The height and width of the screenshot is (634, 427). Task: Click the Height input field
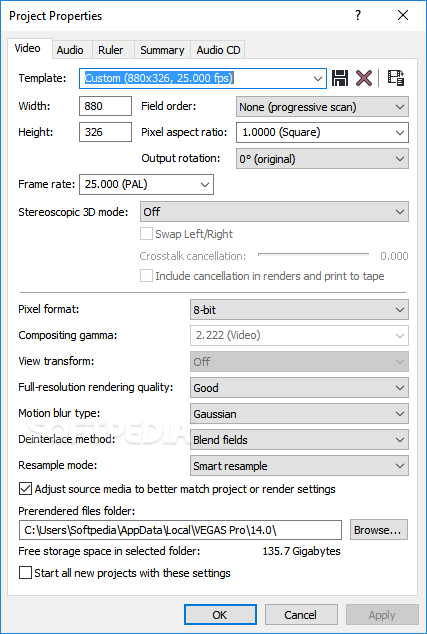106,132
